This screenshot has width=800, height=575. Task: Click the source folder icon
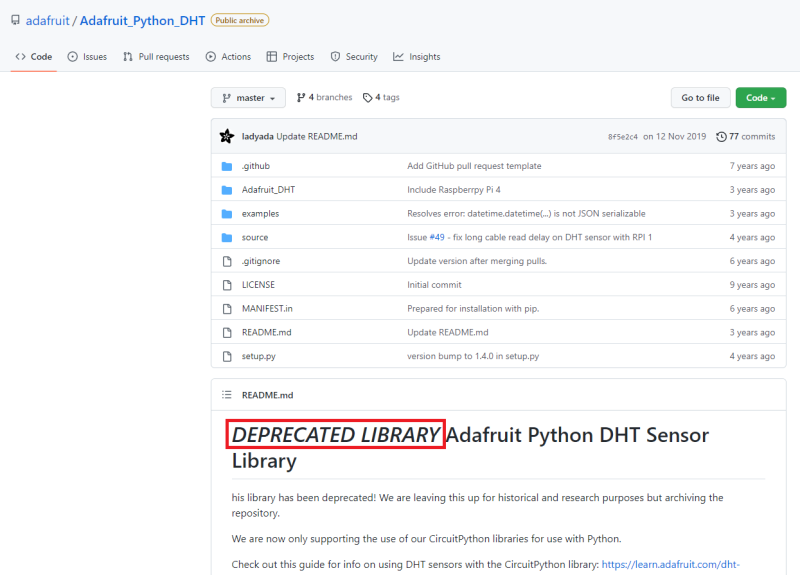(x=227, y=237)
